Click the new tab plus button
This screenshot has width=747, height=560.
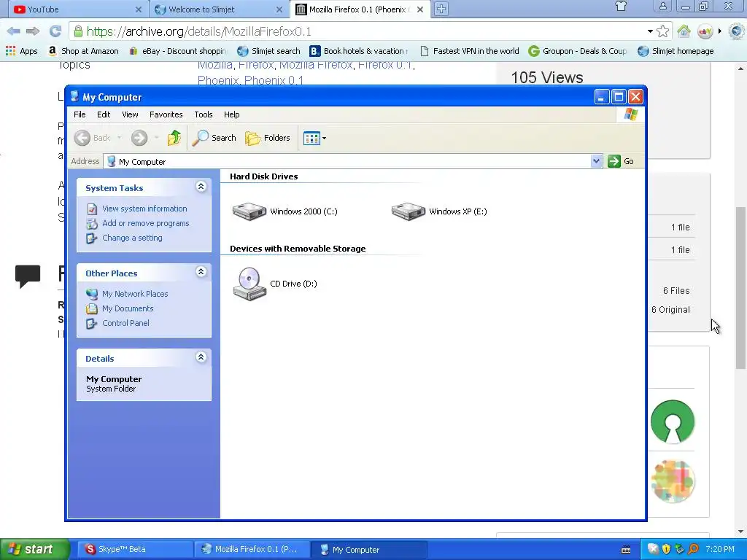click(x=441, y=9)
